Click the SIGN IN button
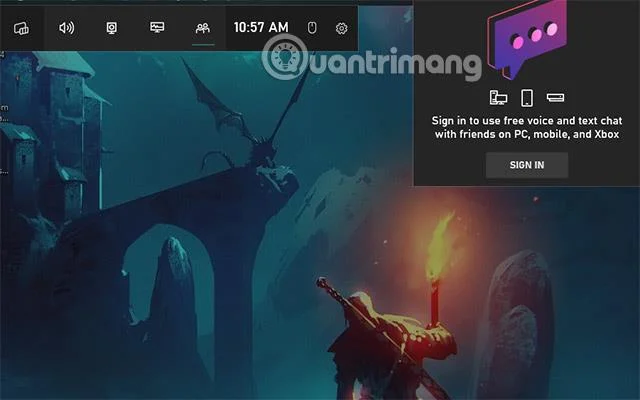 (x=527, y=165)
